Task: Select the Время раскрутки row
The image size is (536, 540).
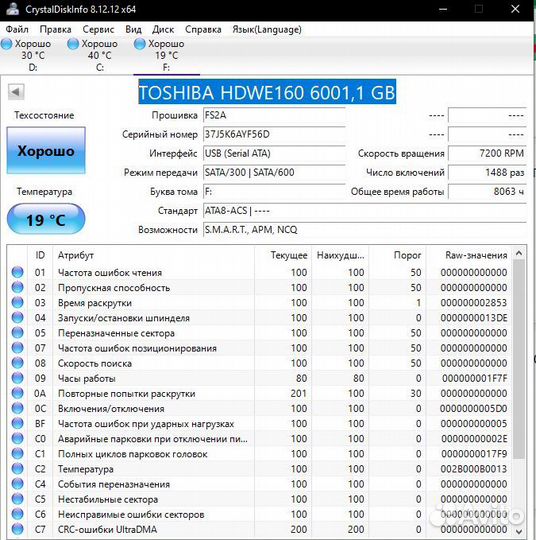Action: [259, 302]
